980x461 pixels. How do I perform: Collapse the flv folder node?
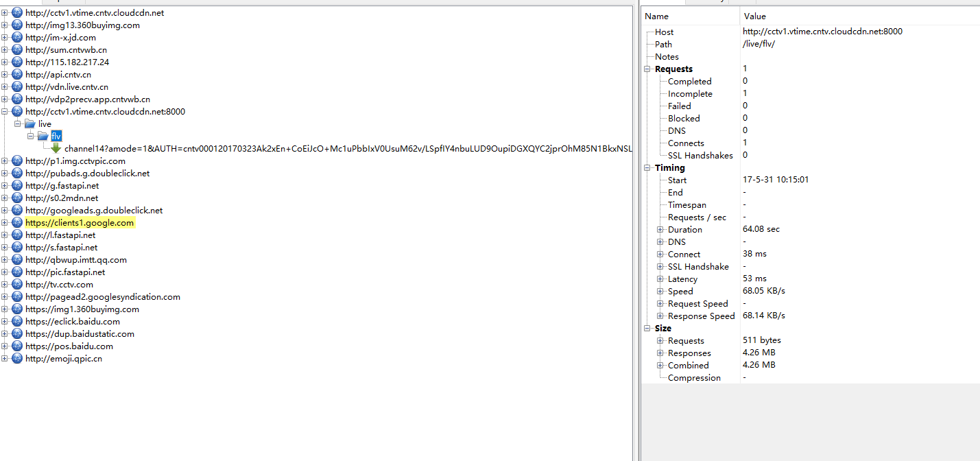[x=31, y=137]
